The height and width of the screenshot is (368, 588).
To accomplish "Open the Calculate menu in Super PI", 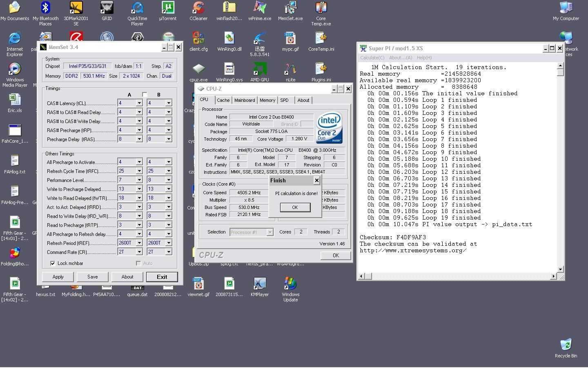I will (372, 58).
